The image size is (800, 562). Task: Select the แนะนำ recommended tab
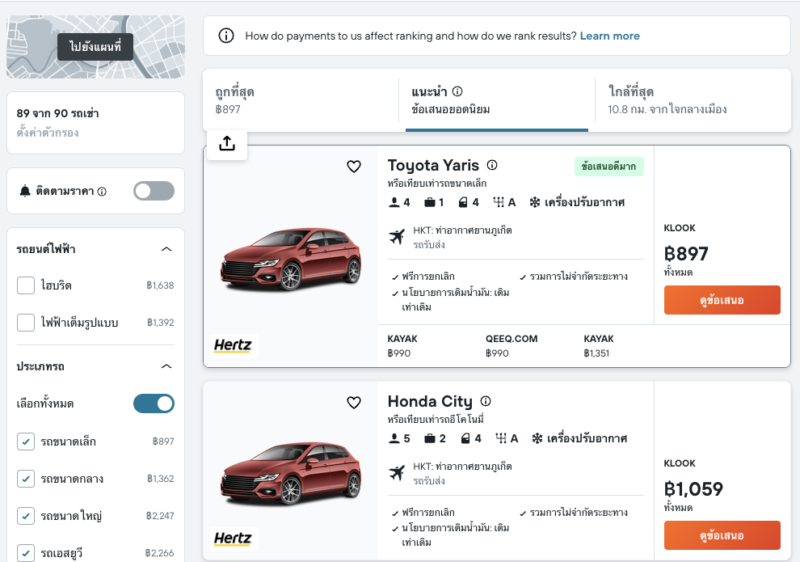click(497, 100)
